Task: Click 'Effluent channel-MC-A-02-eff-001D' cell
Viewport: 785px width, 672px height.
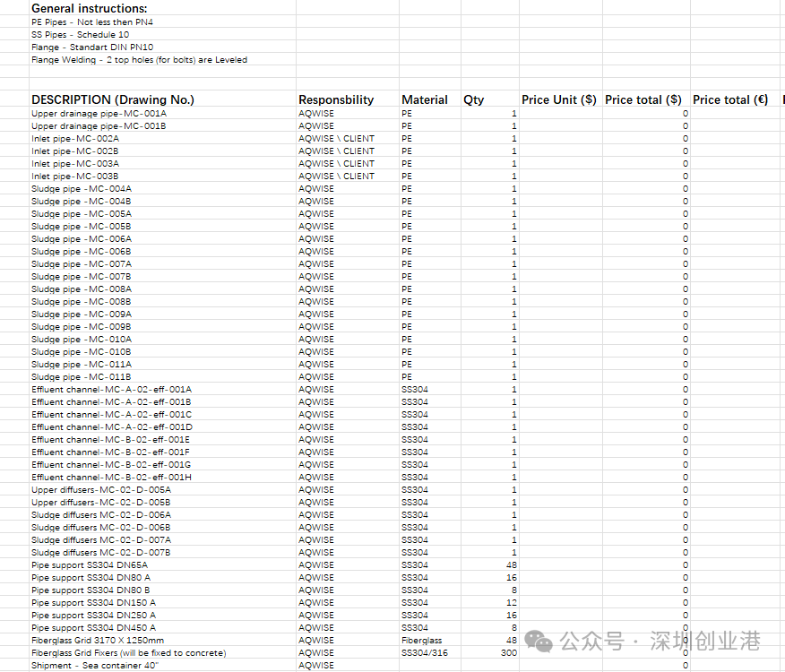Action: click(x=162, y=426)
